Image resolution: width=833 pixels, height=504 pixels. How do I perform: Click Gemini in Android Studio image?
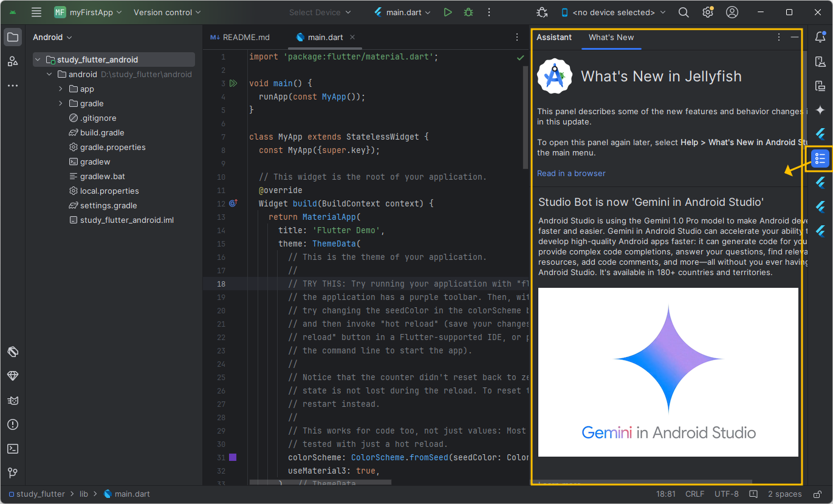point(668,372)
